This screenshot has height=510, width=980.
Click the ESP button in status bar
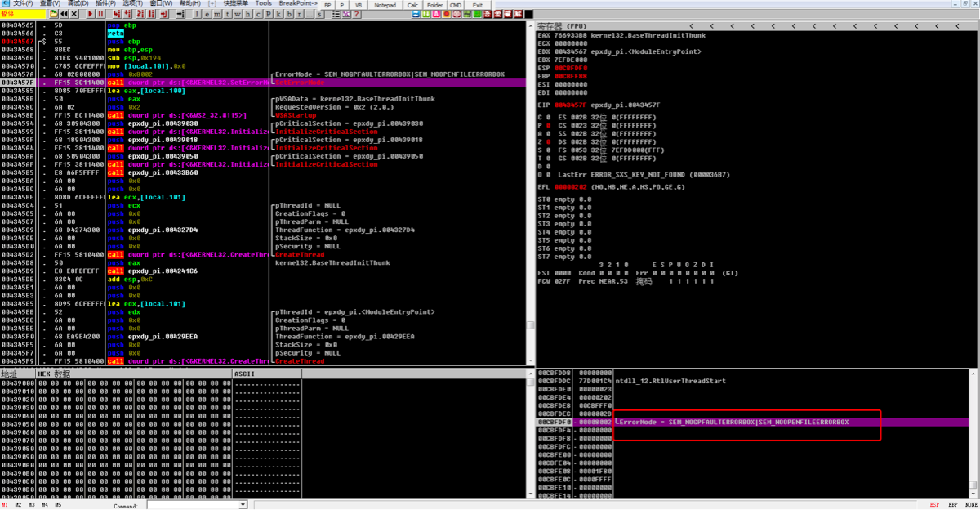point(934,505)
